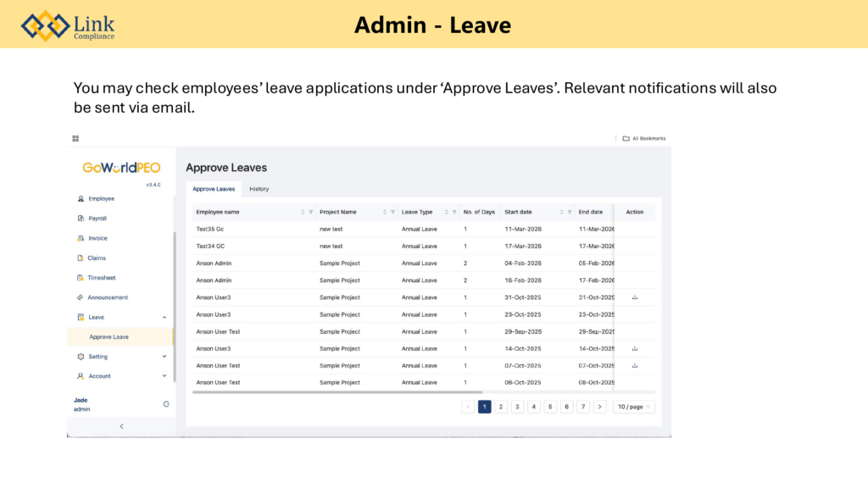Click the Invoice icon in sidebar
This screenshot has height=488, width=868.
coord(81,238)
